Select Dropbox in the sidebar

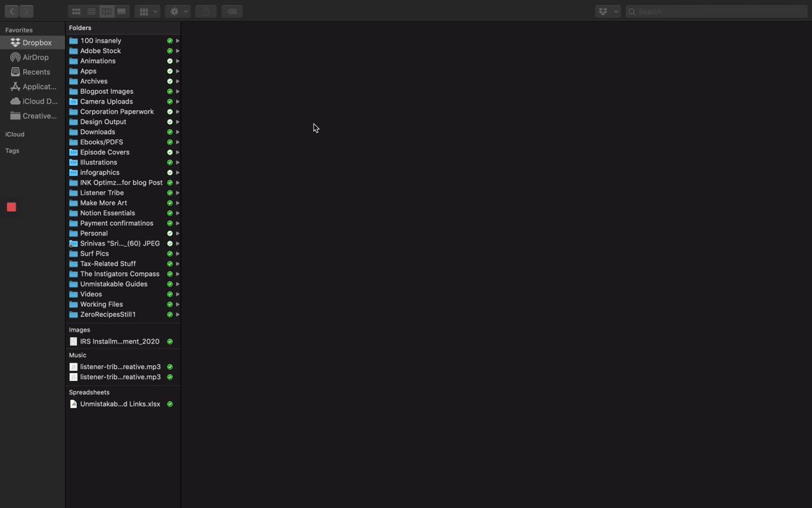tap(32, 42)
